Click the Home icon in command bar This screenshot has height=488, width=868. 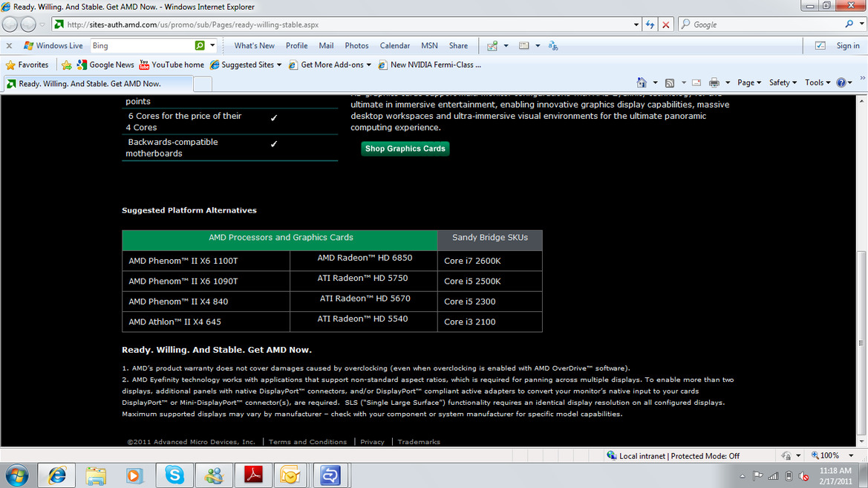(642, 82)
